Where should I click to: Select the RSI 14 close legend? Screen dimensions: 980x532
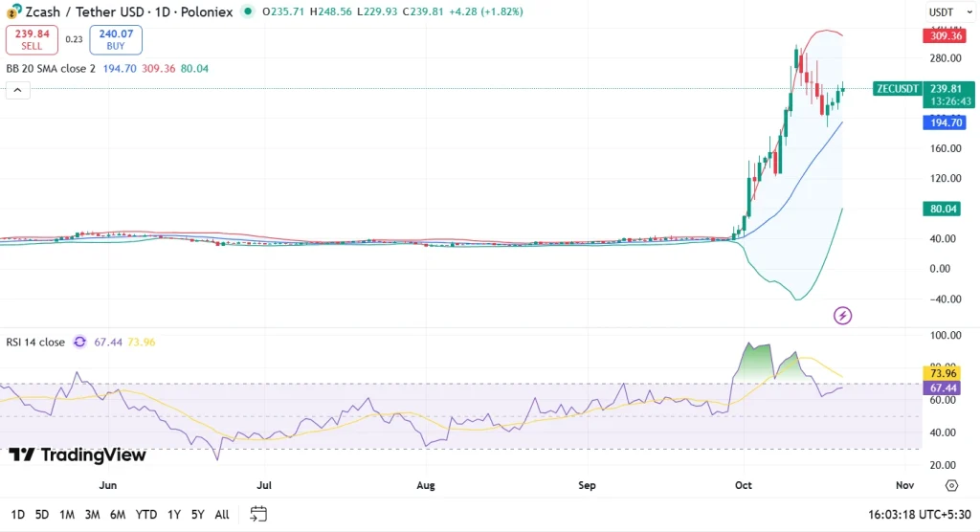[35, 342]
